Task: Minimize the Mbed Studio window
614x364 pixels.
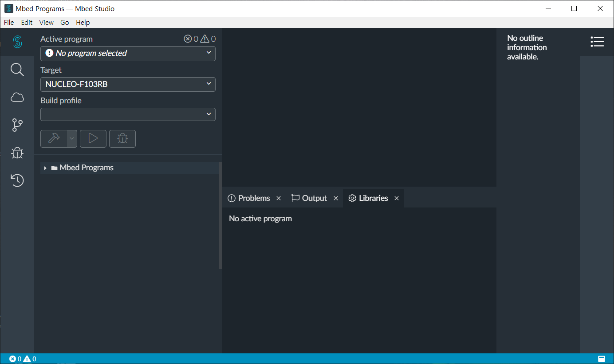Action: coord(548,8)
